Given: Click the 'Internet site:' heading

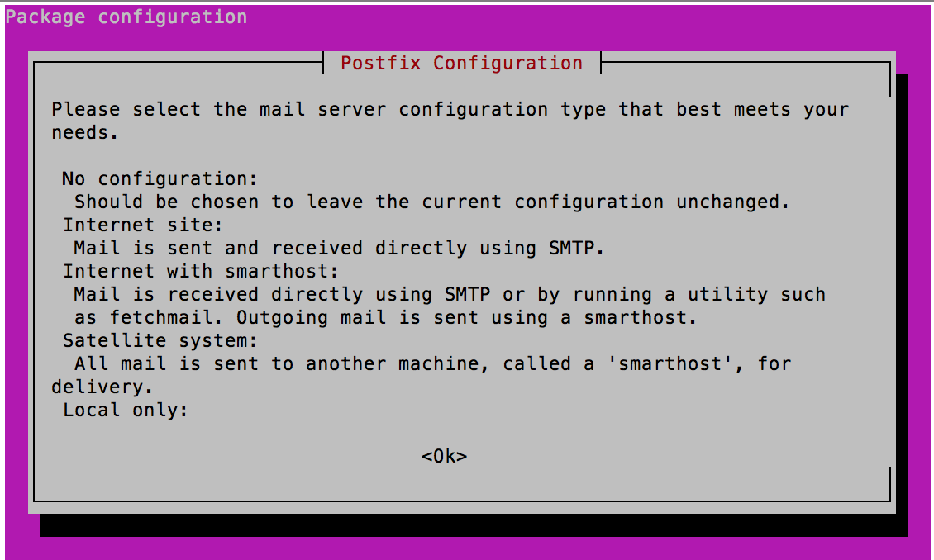Looking at the screenshot, I should (x=143, y=225).
